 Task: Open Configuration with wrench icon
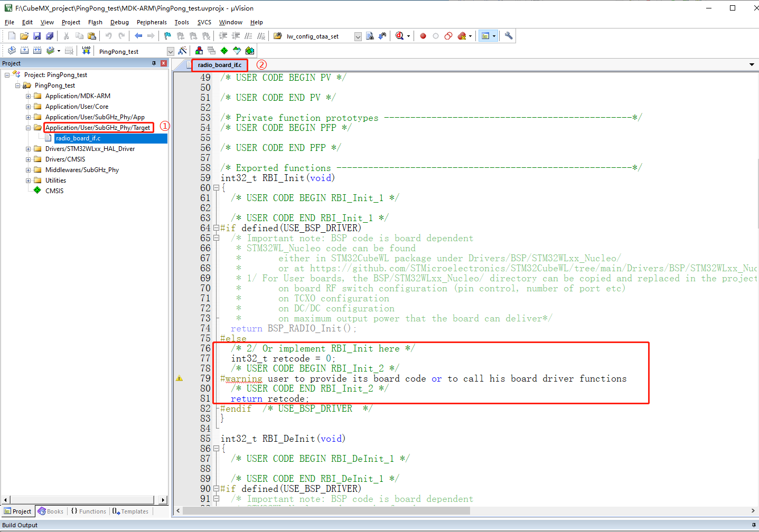pos(509,36)
